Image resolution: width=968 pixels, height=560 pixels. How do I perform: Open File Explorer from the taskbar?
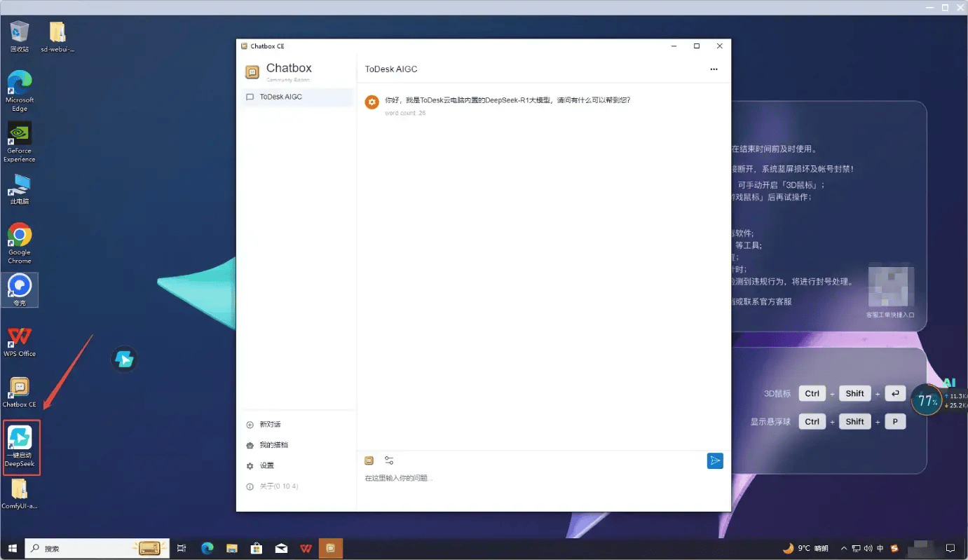click(232, 548)
